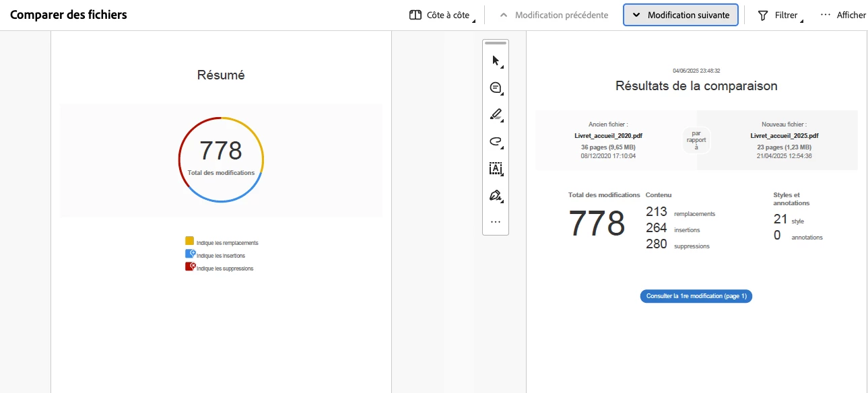Image resolution: width=868 pixels, height=393 pixels.
Task: Click the yellow replacements legend swatch
Action: 190,241
